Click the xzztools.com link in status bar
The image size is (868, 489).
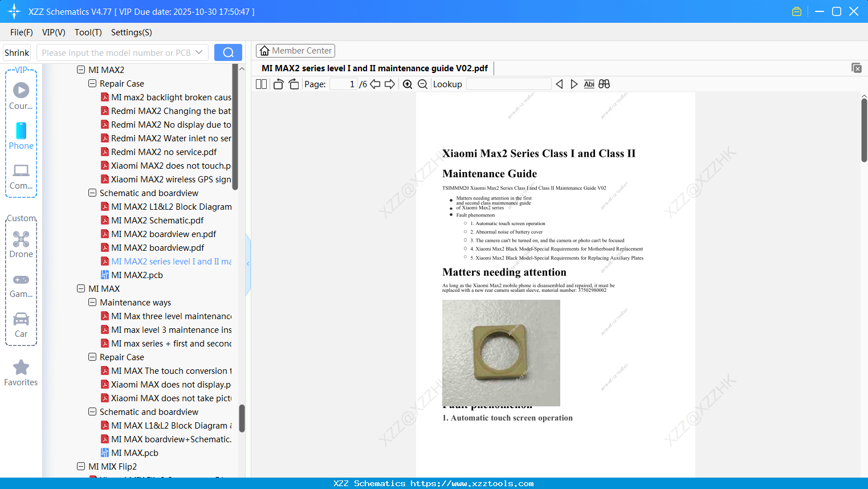point(472,483)
